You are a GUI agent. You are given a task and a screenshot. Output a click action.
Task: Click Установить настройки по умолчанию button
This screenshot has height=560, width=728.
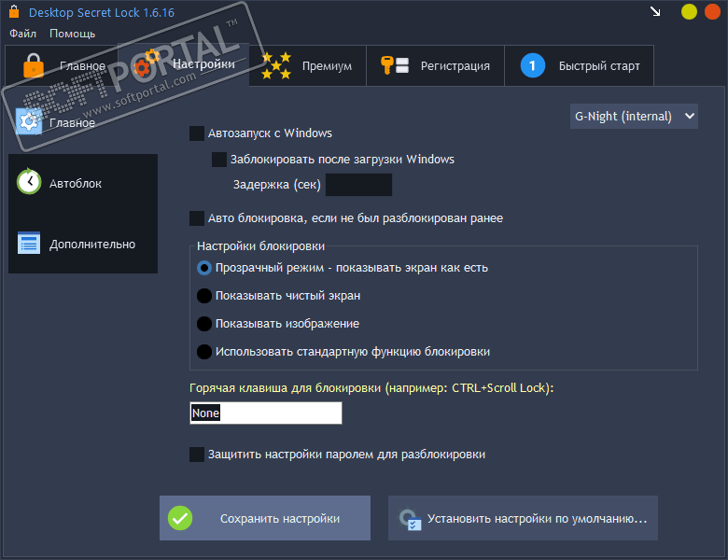pos(523,518)
